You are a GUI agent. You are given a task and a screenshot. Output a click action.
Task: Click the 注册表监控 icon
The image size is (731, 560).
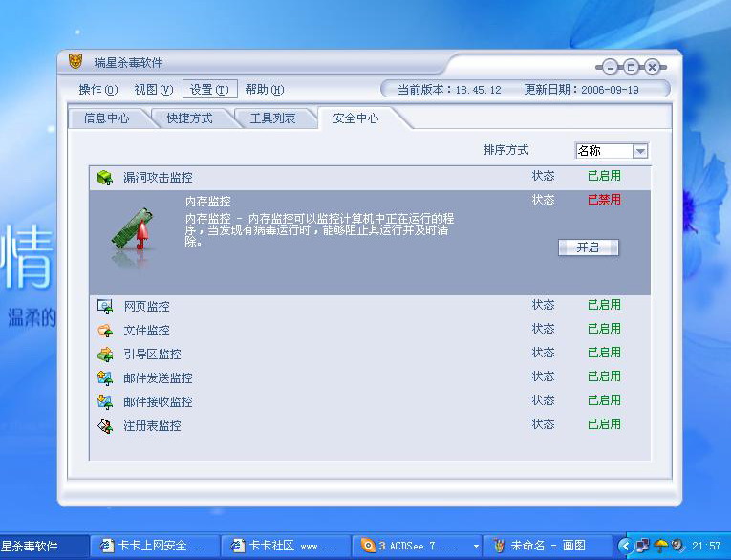click(x=105, y=425)
